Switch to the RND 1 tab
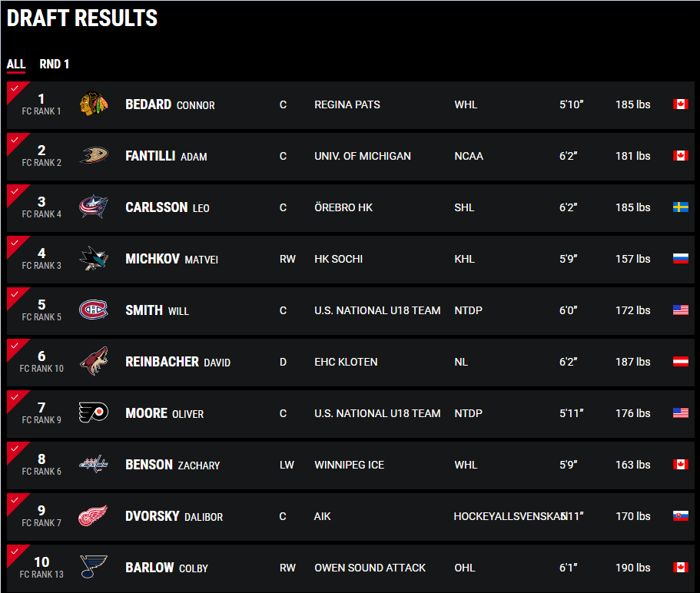Viewport: 700px width, 593px height. point(55,65)
